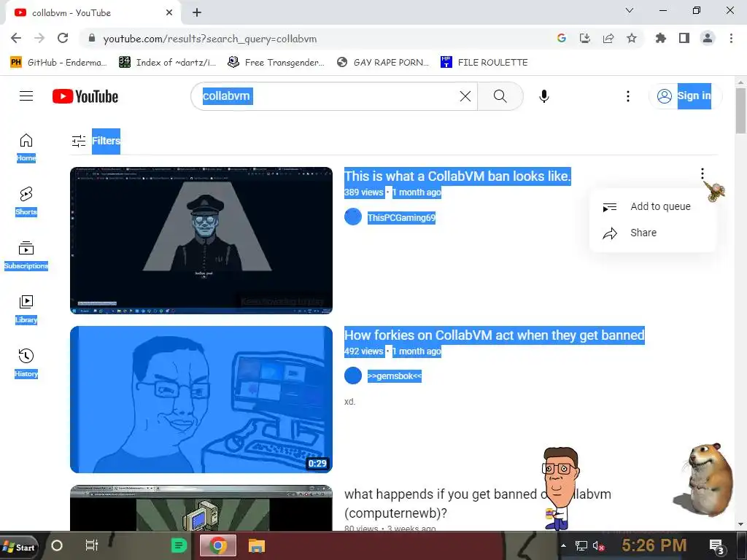Open History in the sidebar
Image resolution: width=747 pixels, height=560 pixels.
[x=26, y=362]
